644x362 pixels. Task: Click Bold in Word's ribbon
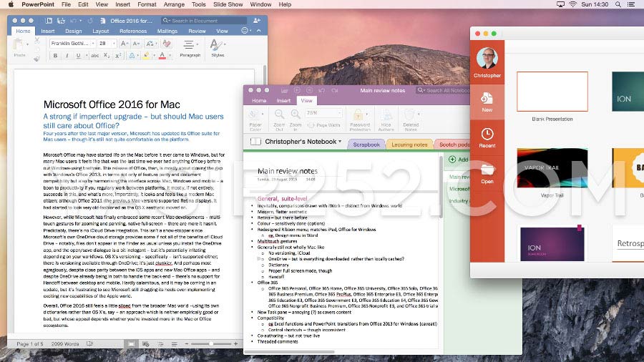[x=55, y=56]
